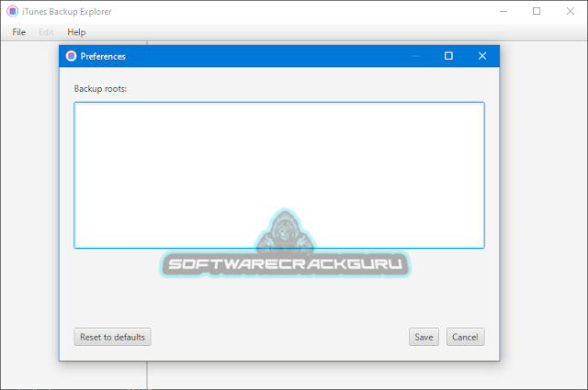
Task: Open the Help menu
Action: pos(76,32)
